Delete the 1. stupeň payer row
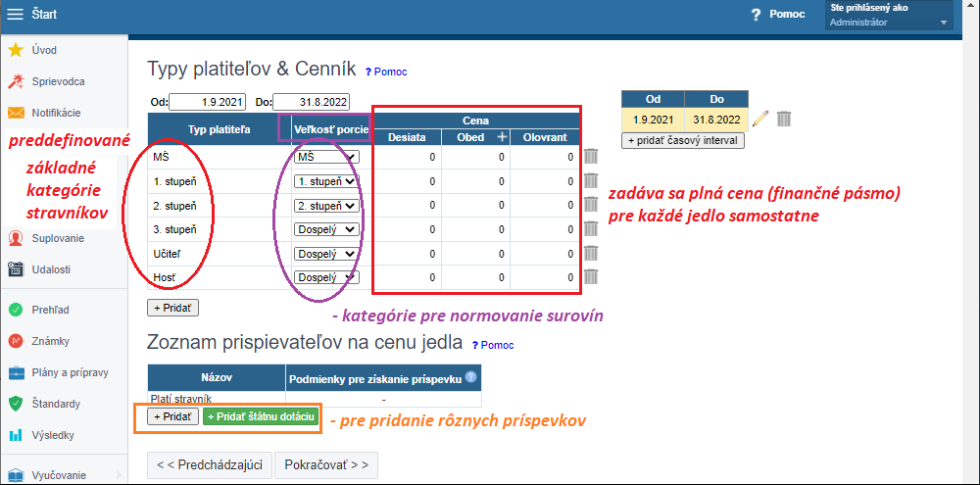Screen dimensions: 980x485 click(x=591, y=180)
